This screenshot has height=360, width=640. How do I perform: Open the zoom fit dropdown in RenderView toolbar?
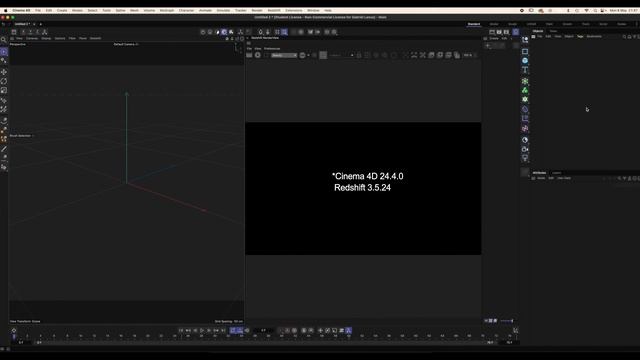coord(468,55)
